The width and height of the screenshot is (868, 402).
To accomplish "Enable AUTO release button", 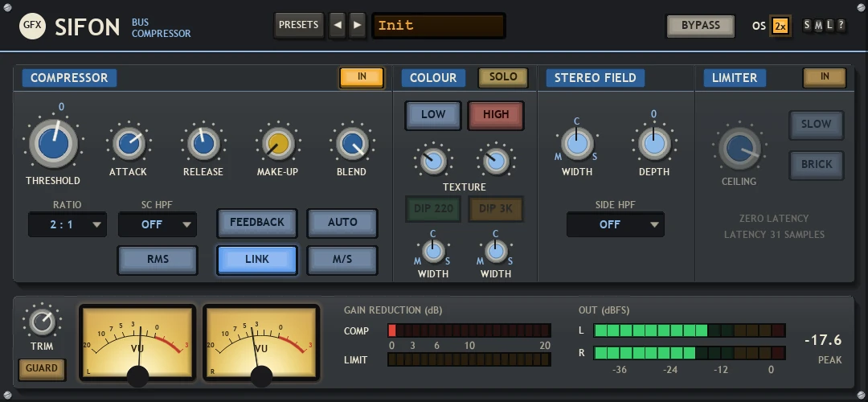I will click(342, 223).
